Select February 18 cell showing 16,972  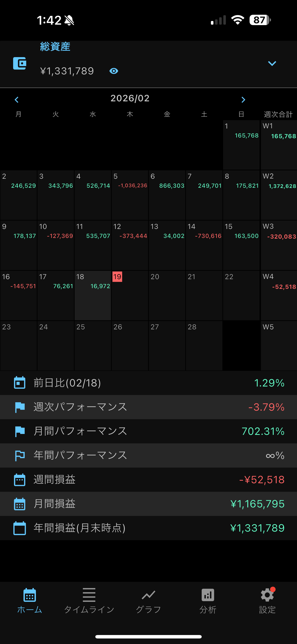(x=93, y=295)
